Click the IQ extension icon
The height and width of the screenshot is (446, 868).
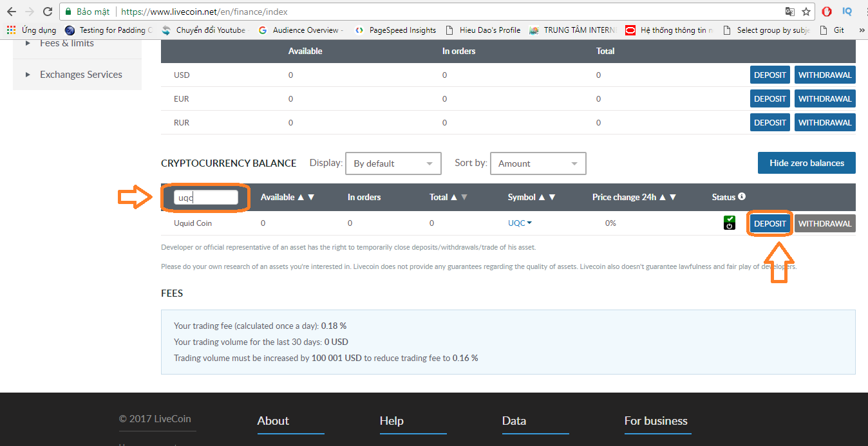(847, 12)
